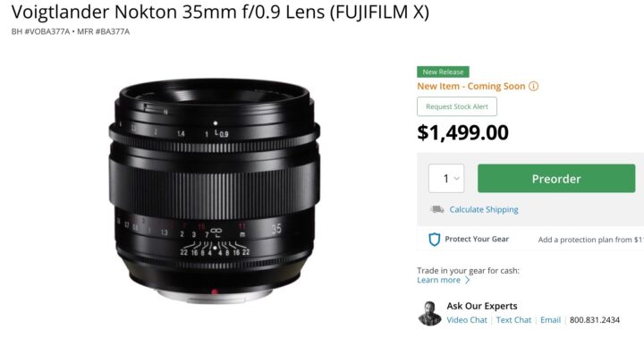
Task: Open Learn more trade-in link
Action: pyautogui.click(x=438, y=281)
